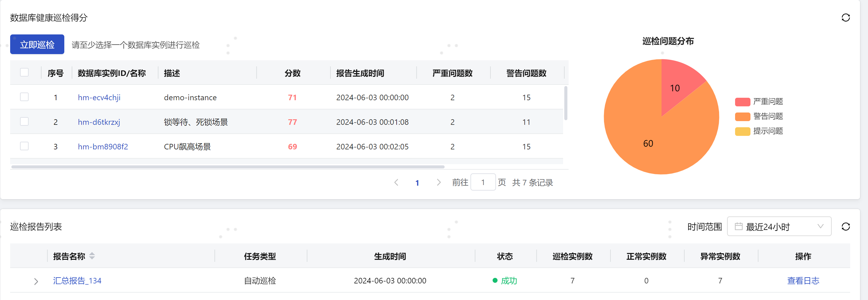Viewport: 868px width, 300px height.
Task: Go to next page of instance table
Action: point(438,182)
